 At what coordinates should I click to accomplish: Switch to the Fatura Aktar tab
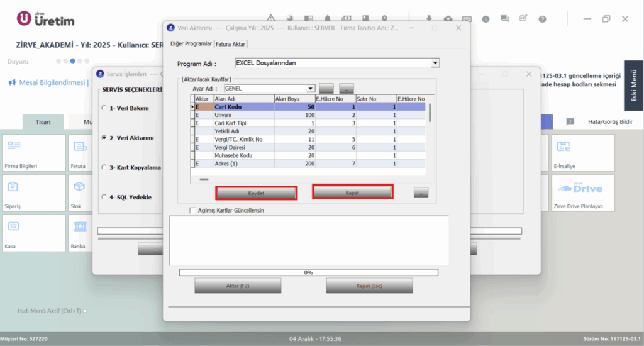(x=230, y=44)
